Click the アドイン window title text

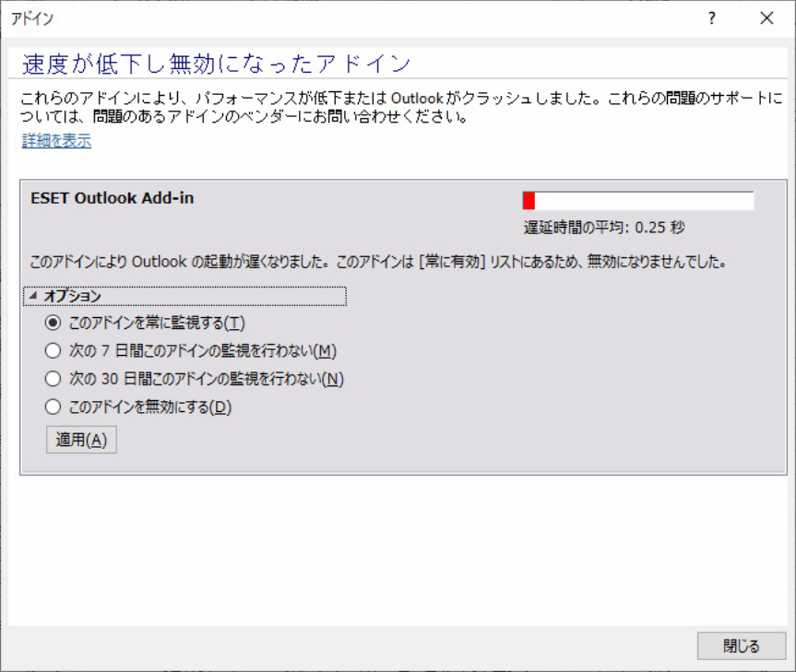(32, 18)
